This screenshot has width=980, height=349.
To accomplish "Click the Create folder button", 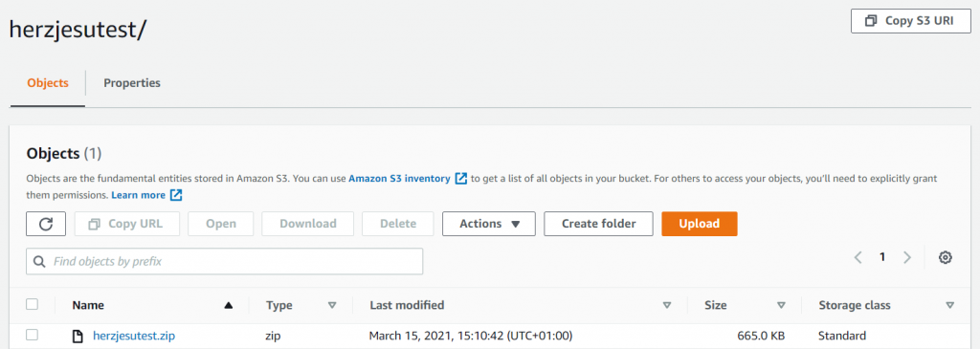I will 599,224.
